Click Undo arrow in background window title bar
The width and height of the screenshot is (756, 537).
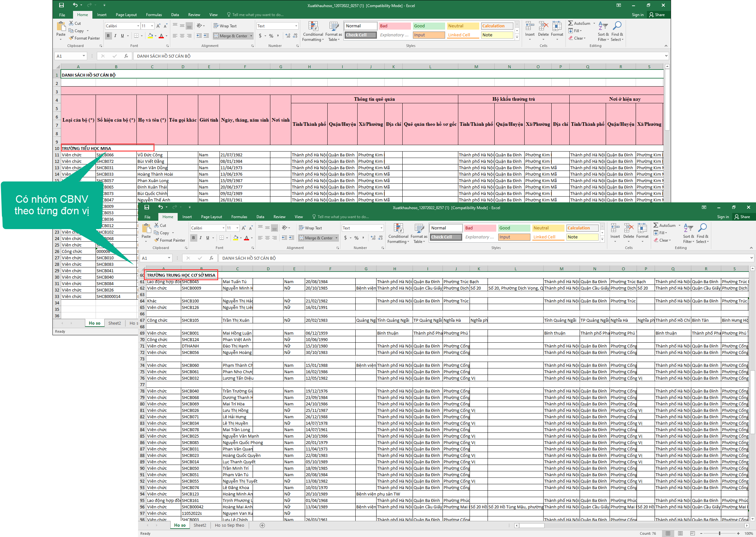pyautogui.click(x=75, y=5)
